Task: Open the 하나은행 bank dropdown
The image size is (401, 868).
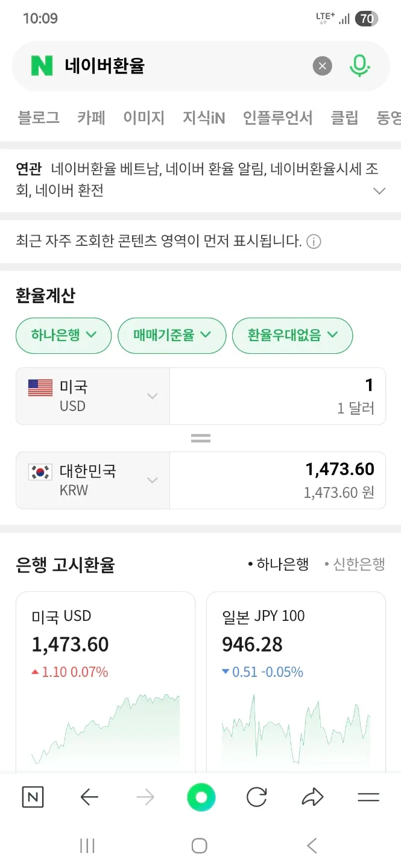Action: 64,335
